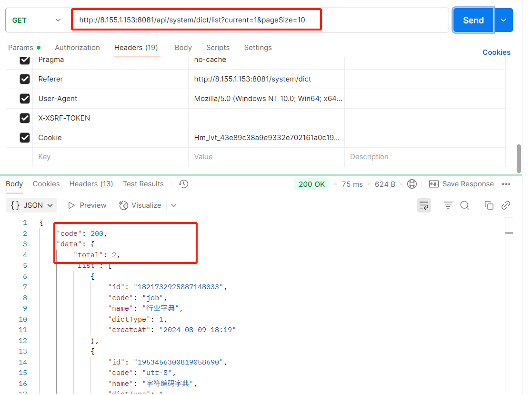Open the response Headers (13) tab
This screenshot has height=395, width=532.
coord(91,184)
